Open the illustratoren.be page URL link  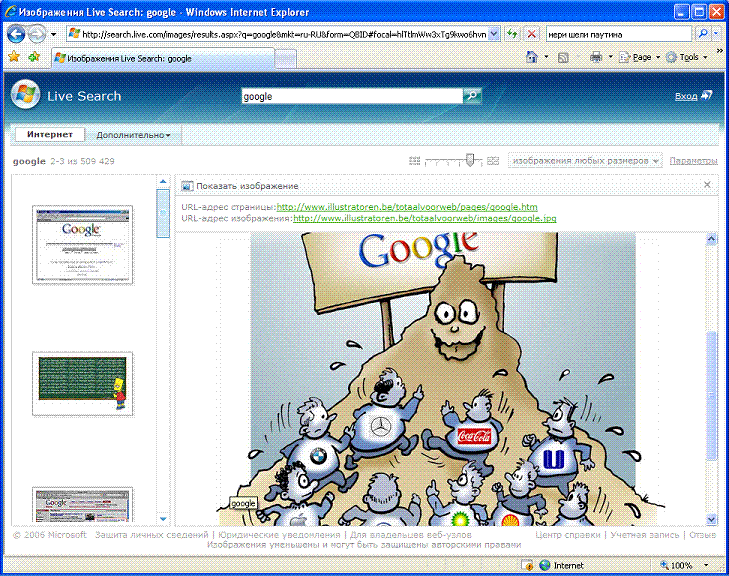pos(407,207)
